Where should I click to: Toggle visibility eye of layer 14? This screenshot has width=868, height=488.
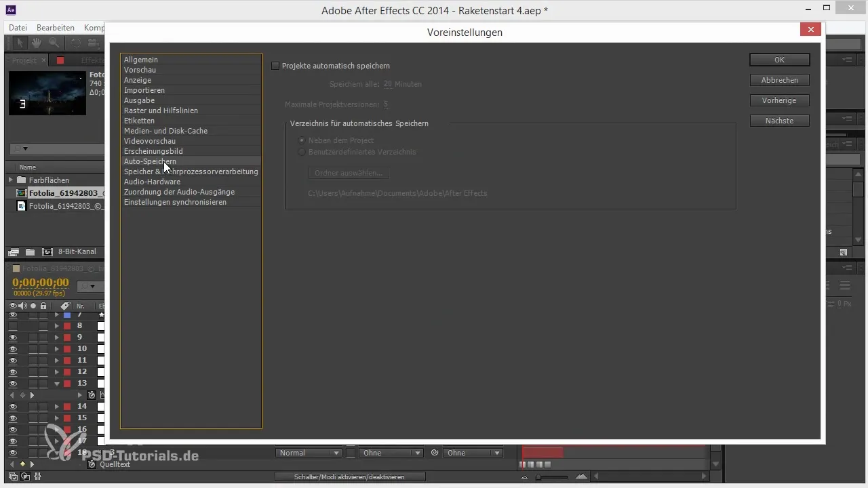(13, 406)
